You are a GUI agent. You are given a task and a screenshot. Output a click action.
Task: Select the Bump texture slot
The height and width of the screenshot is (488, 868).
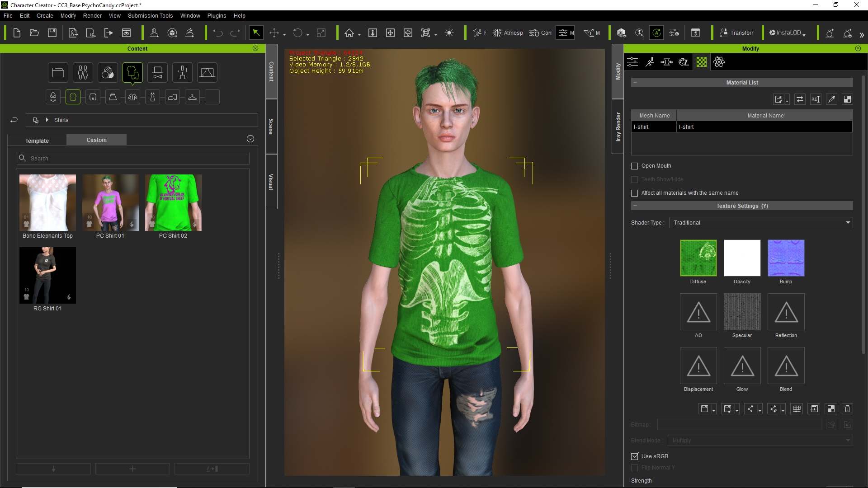tap(786, 258)
